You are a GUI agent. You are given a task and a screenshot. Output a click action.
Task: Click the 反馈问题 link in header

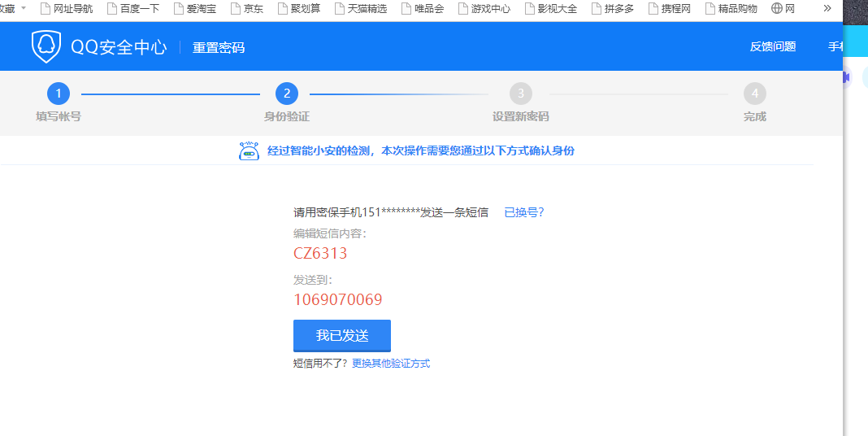(773, 46)
